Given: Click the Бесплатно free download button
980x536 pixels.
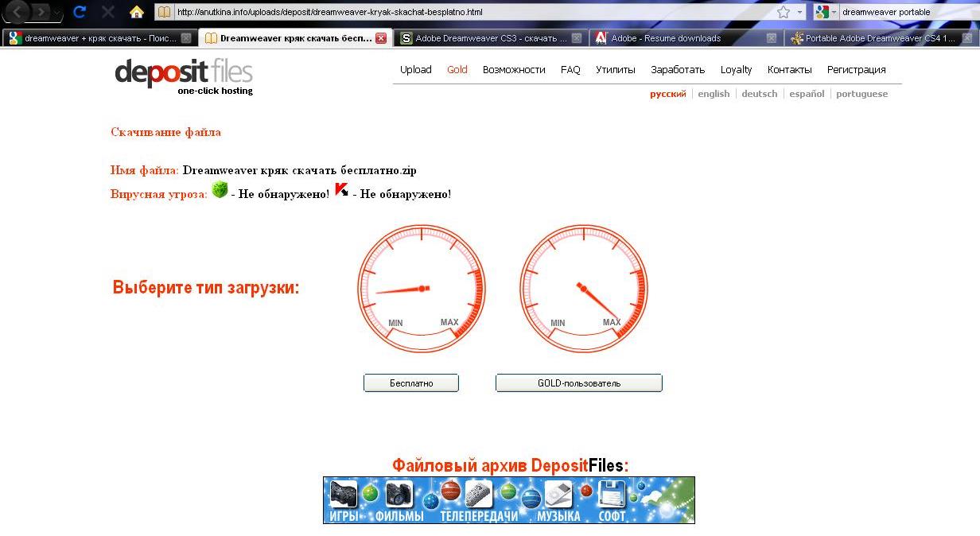Looking at the screenshot, I should coord(411,383).
